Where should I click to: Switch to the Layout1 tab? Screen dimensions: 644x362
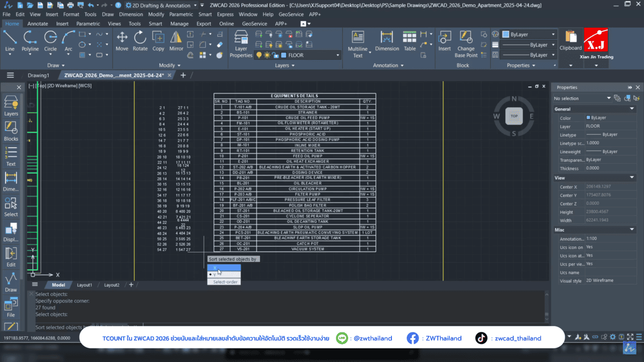[x=84, y=285]
